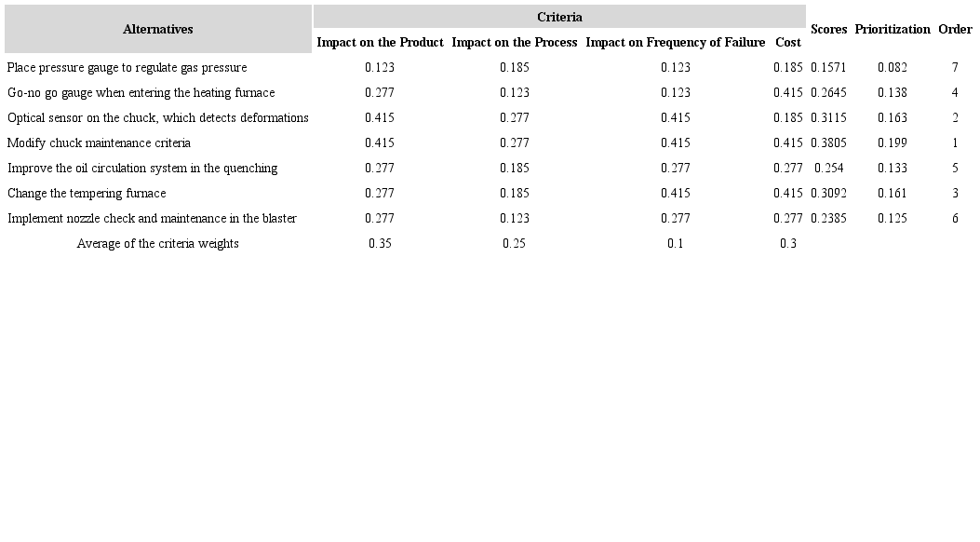The height and width of the screenshot is (542, 980).
Task: Click the Cost column header
Action: click(x=788, y=42)
